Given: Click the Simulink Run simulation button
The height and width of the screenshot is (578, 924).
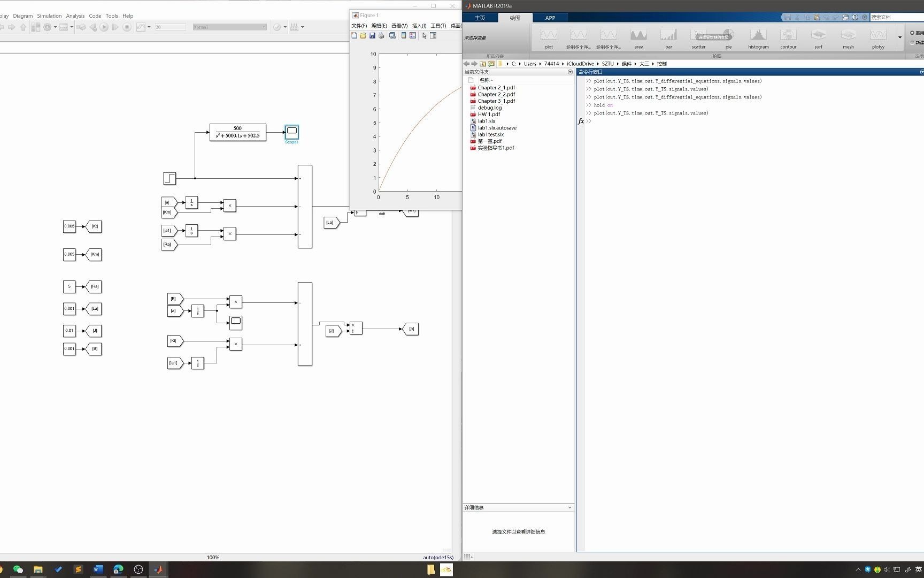Looking at the screenshot, I should 104,27.
